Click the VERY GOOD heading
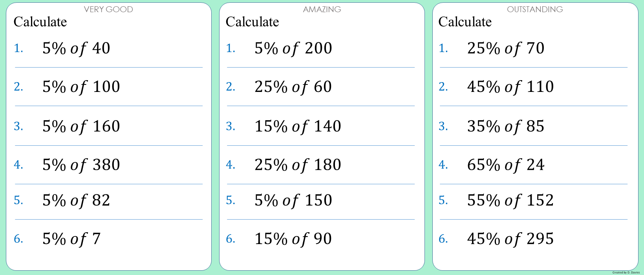 (x=108, y=9)
